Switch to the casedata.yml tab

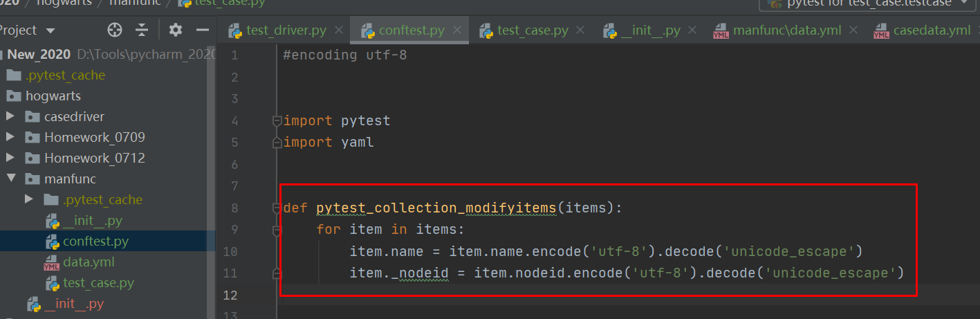tap(931, 30)
